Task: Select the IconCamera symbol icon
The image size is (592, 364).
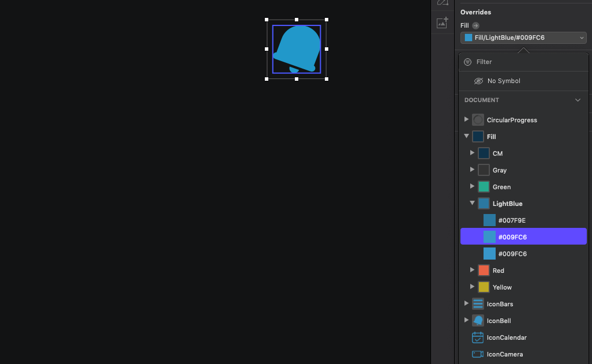Action: (x=478, y=354)
